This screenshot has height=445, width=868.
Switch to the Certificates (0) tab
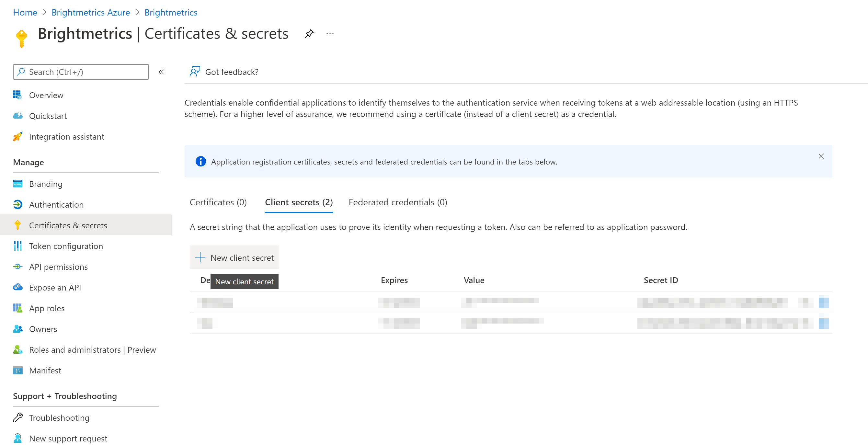pos(218,202)
